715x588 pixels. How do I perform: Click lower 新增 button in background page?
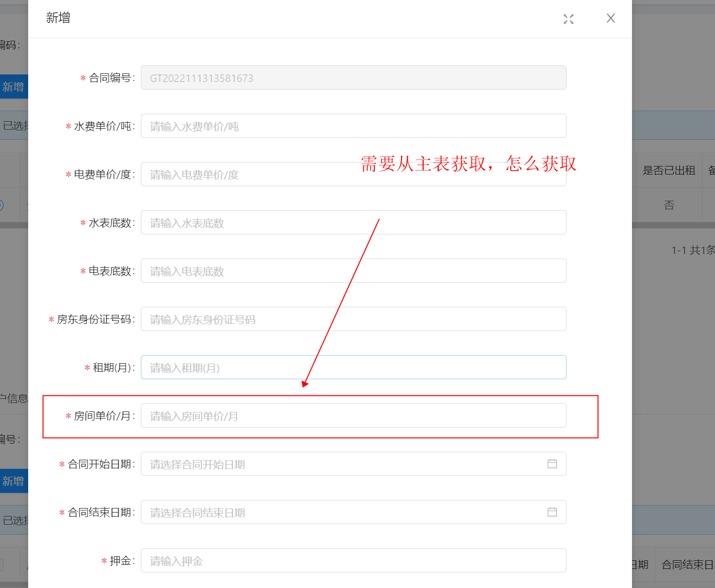tap(14, 481)
